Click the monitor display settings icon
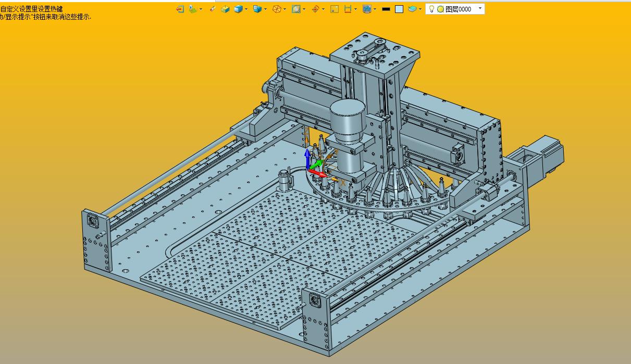This screenshot has height=364, width=631. tap(367, 9)
